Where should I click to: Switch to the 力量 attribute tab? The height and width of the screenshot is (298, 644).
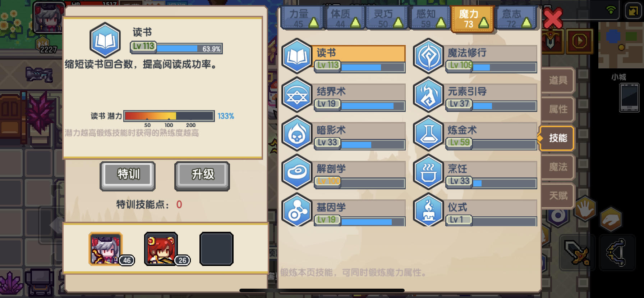[302, 18]
